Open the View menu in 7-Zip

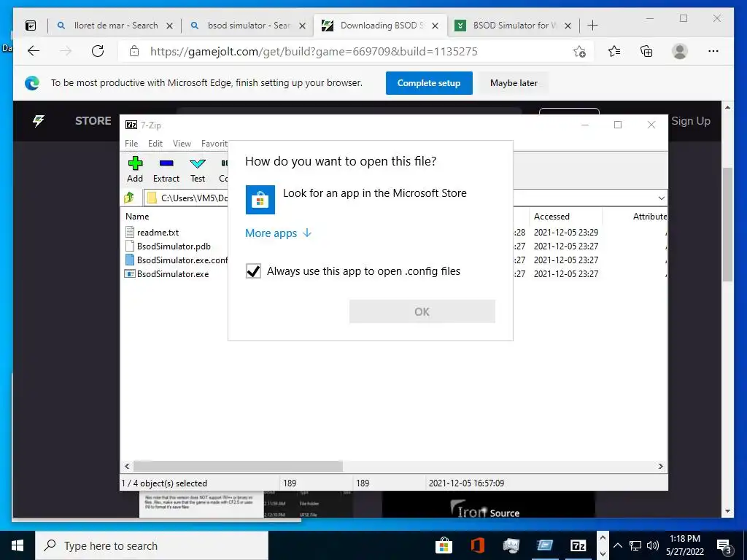click(182, 144)
